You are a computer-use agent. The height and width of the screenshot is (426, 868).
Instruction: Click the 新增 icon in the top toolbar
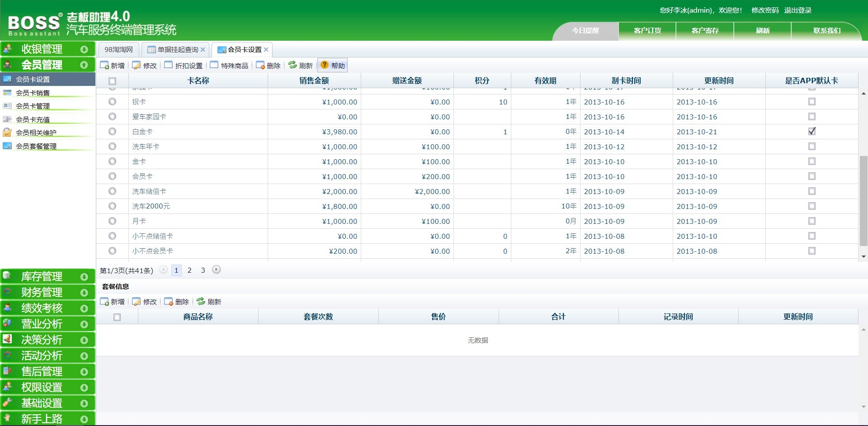[104, 65]
